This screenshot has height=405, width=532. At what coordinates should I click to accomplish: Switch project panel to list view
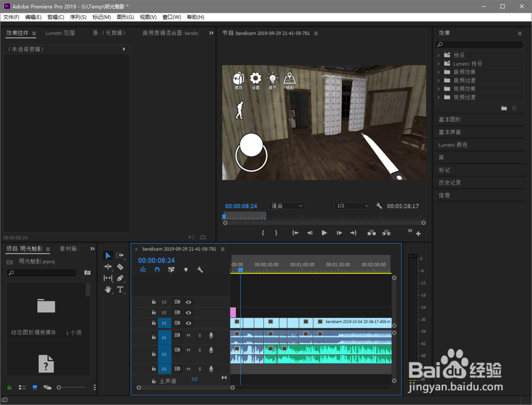pos(22,387)
